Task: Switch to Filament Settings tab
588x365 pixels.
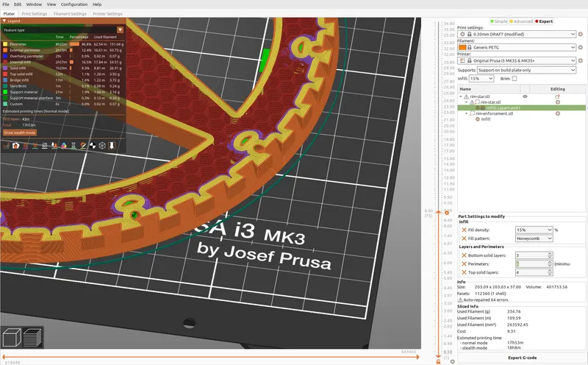Action: pyautogui.click(x=70, y=14)
